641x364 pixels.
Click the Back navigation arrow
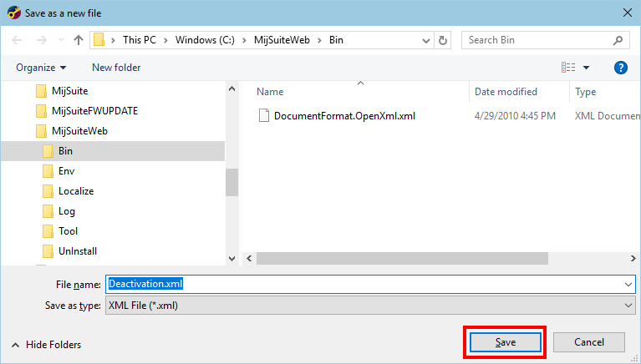pyautogui.click(x=18, y=40)
